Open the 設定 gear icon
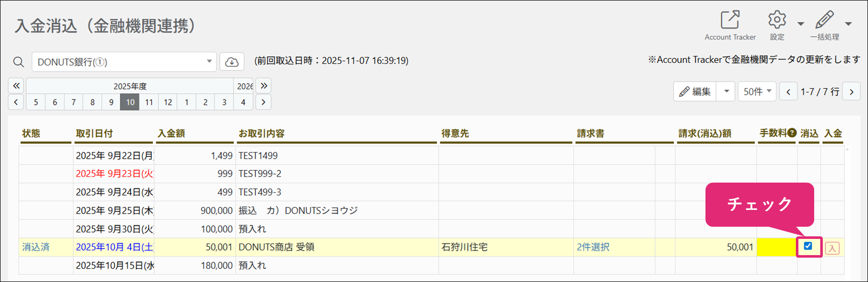This screenshot has height=282, width=868. tap(777, 20)
